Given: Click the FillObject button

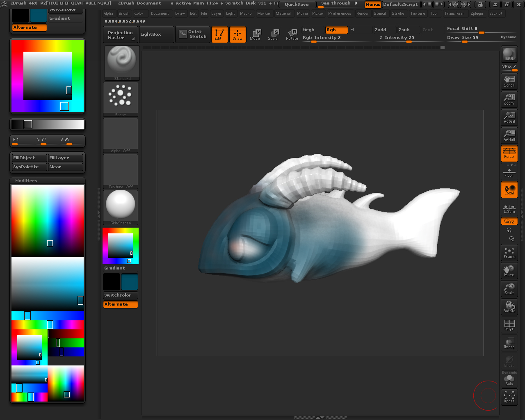Looking at the screenshot, I should coord(29,158).
